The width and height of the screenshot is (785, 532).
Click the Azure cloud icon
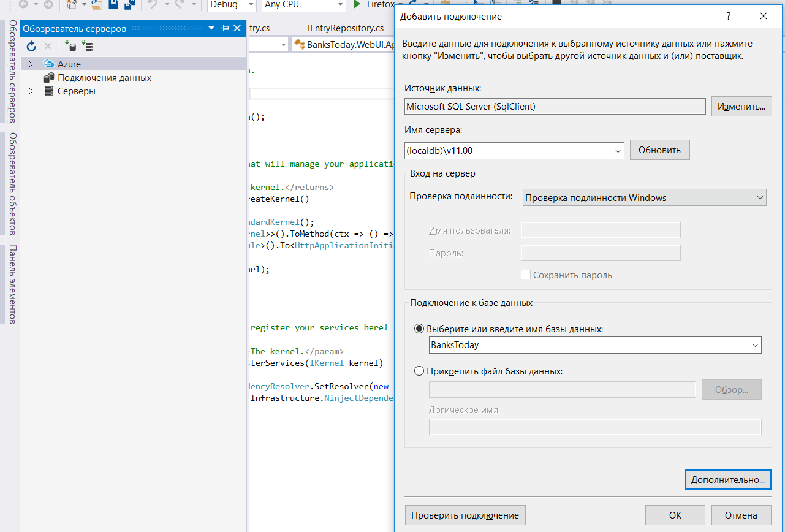point(49,64)
